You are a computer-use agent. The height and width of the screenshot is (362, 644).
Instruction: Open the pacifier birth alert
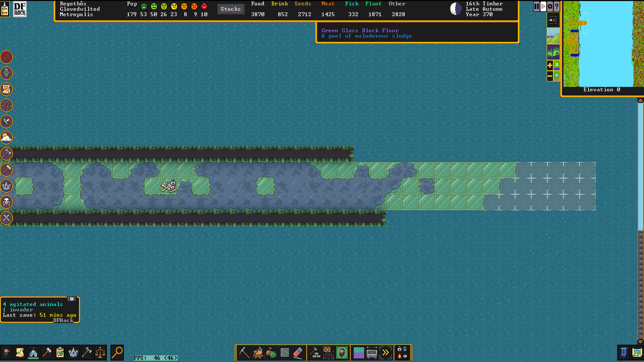tap(6, 121)
